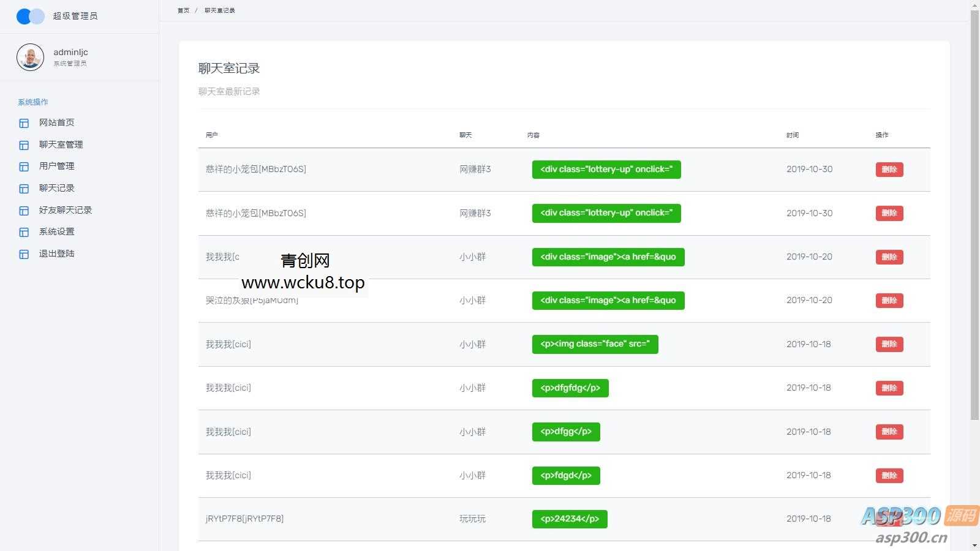
Task: Click the icon beside 退出登陆
Action: pyautogui.click(x=24, y=254)
